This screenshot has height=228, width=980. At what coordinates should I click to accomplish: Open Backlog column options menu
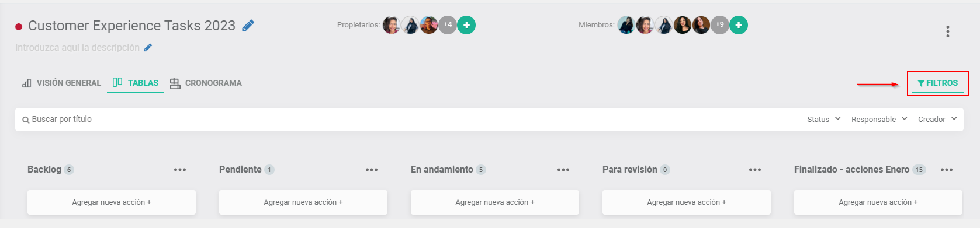(180, 170)
